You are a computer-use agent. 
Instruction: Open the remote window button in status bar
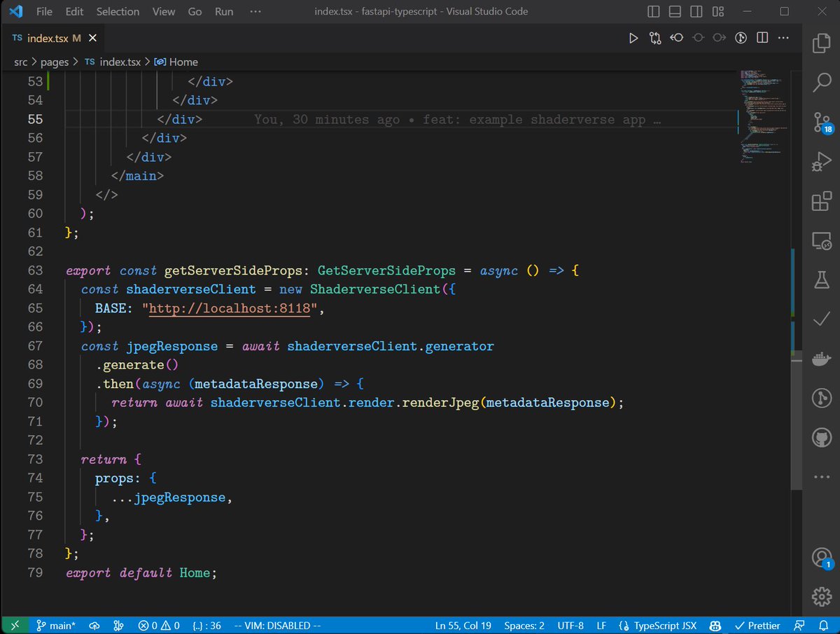tap(15, 626)
